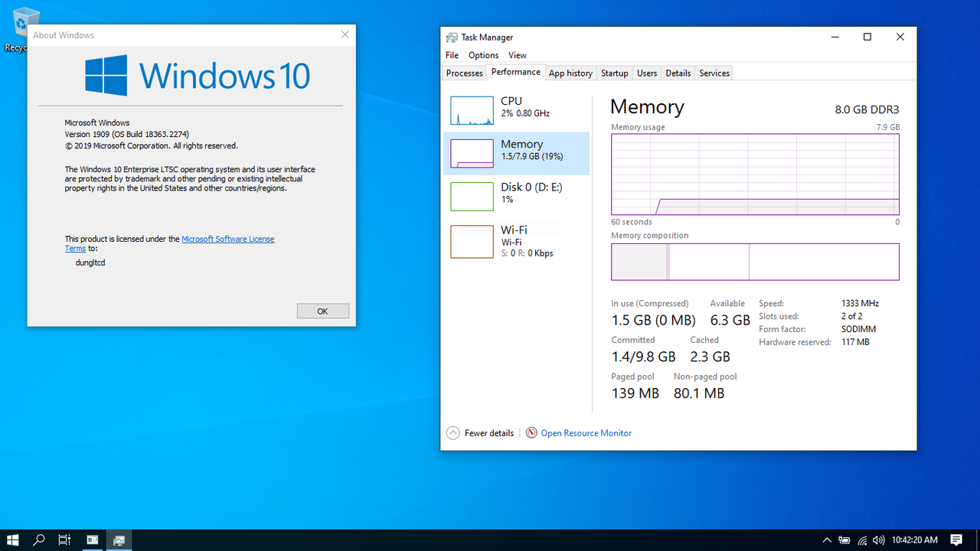Open the Action Center notifications icon

click(956, 540)
